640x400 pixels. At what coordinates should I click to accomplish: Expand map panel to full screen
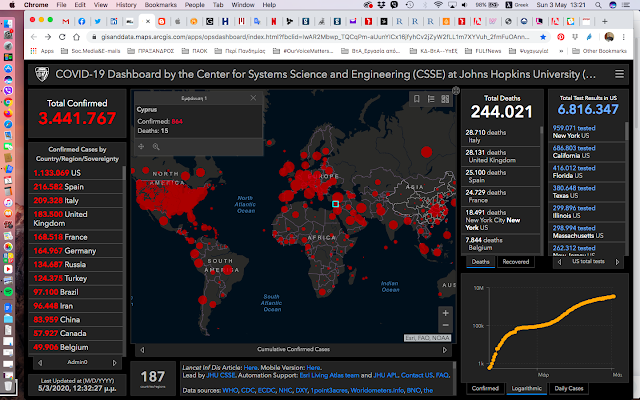456,91
